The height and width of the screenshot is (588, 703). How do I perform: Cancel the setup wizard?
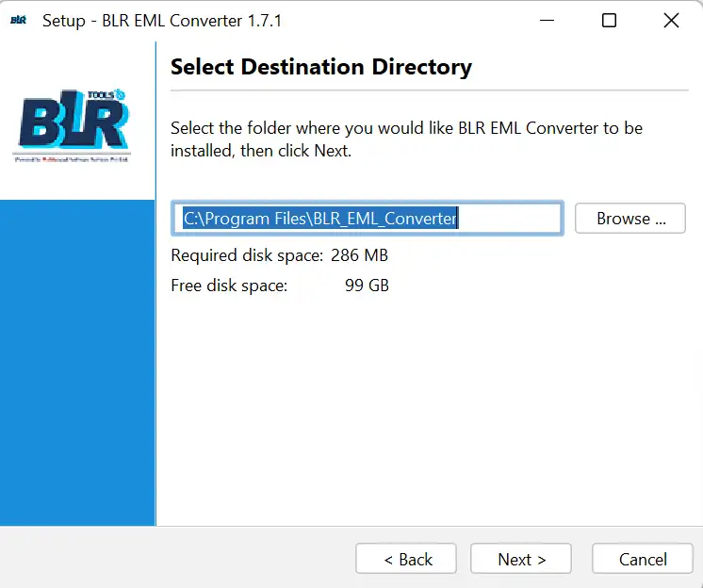coord(643,559)
